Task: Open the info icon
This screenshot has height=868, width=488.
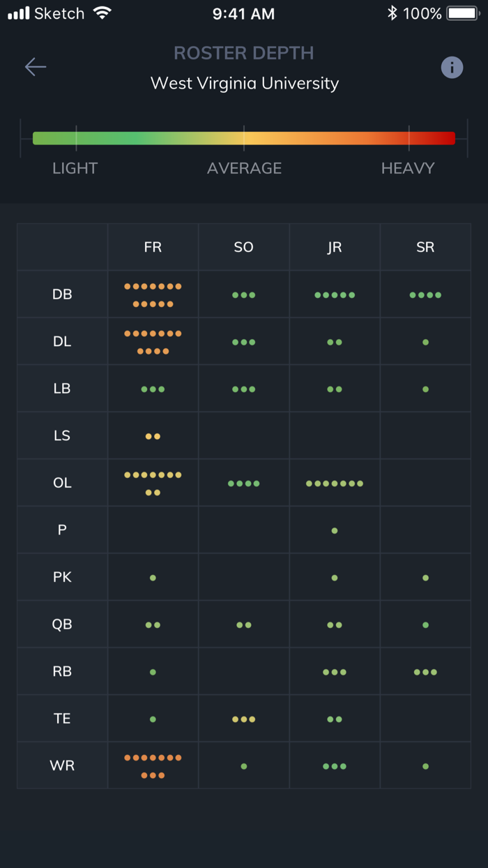Action: click(x=452, y=67)
